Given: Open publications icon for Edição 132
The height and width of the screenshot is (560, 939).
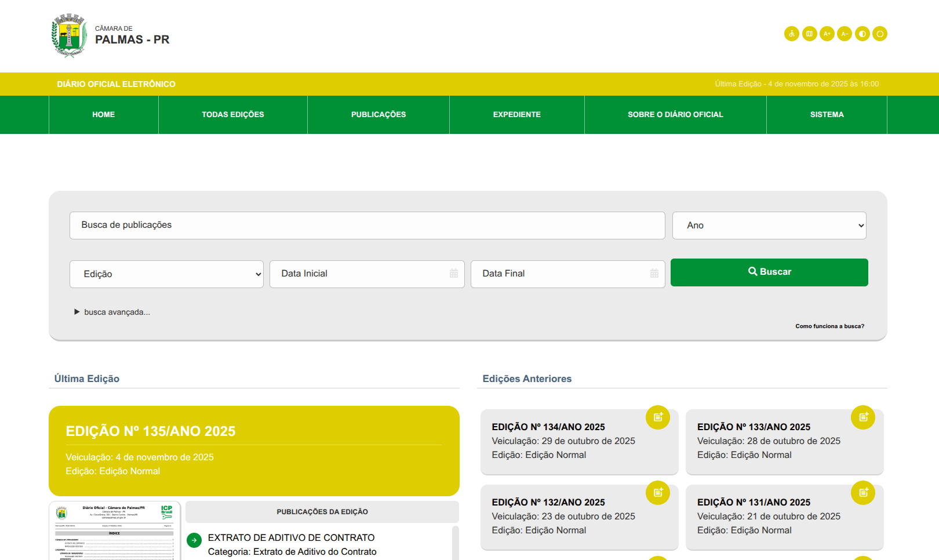Looking at the screenshot, I should pyautogui.click(x=658, y=493).
